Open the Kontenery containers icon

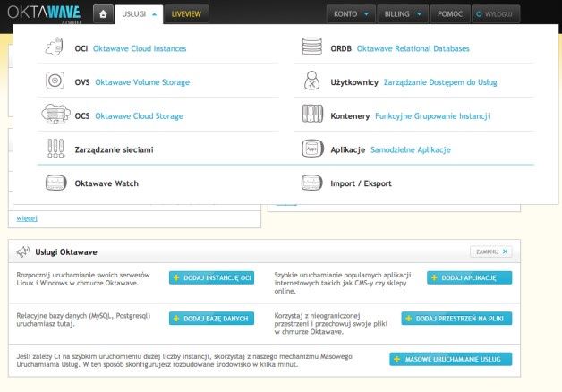312,114
